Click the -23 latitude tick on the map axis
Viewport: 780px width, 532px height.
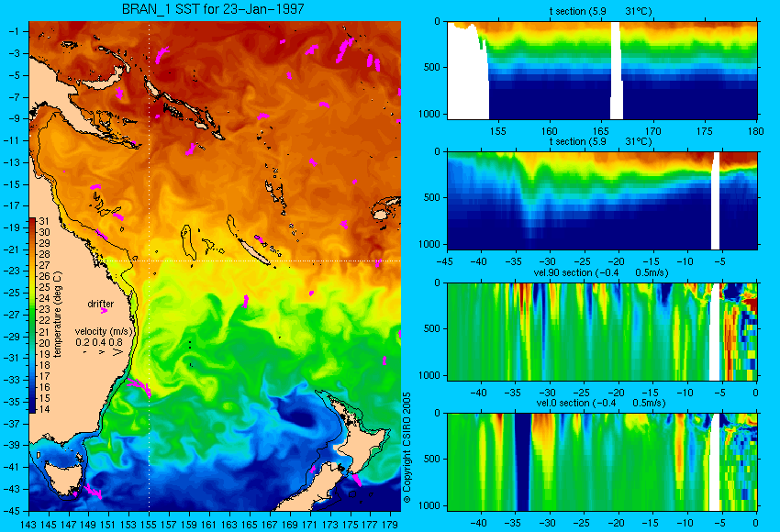click(11, 271)
